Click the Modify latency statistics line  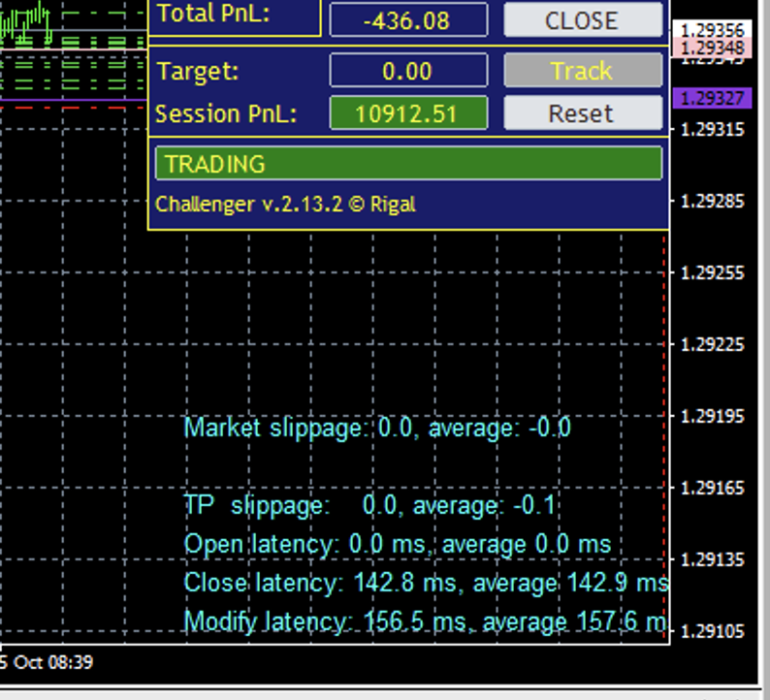(x=425, y=621)
